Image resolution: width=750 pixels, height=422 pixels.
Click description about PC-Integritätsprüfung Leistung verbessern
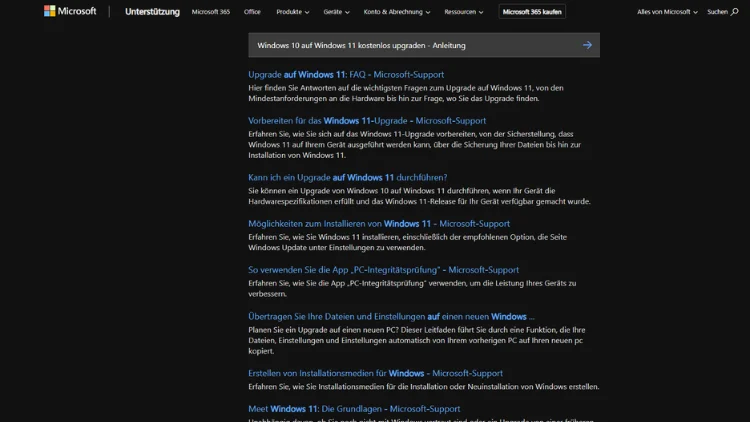[x=412, y=289]
